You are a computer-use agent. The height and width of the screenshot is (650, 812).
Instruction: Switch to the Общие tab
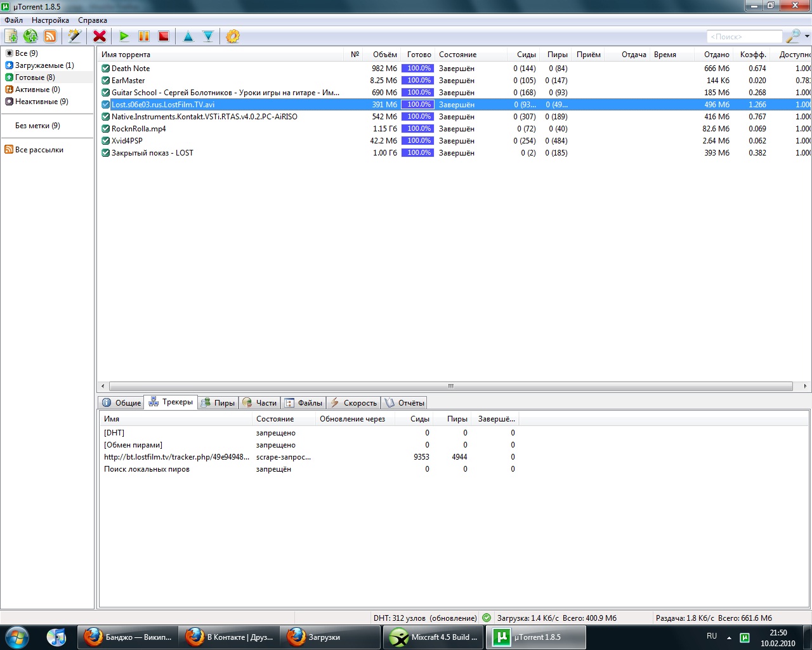(x=121, y=403)
